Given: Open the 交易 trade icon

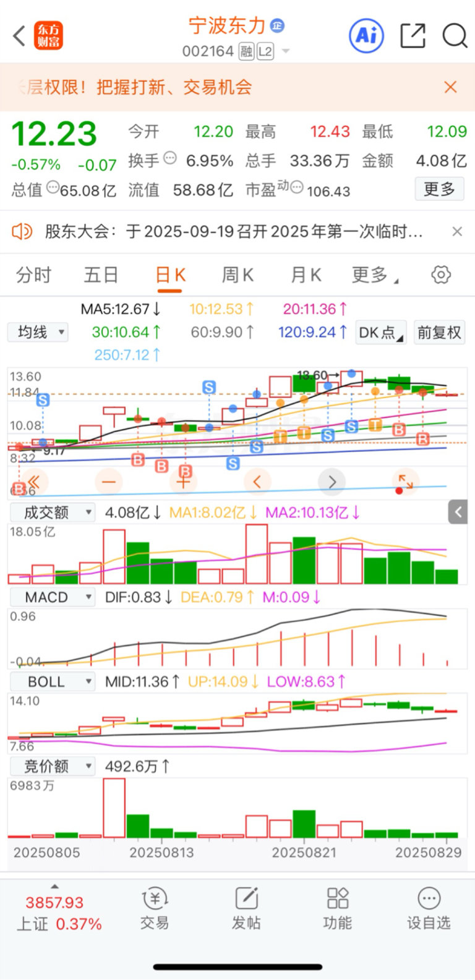Looking at the screenshot, I should pyautogui.click(x=155, y=909).
